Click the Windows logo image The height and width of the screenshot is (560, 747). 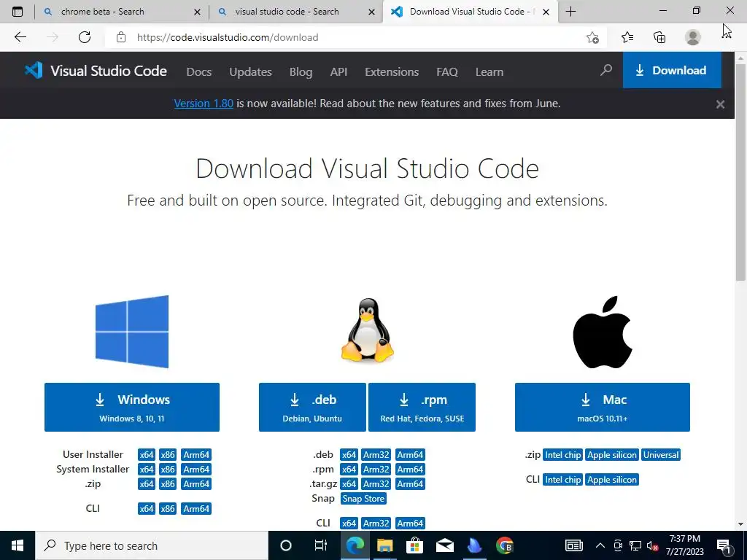132,332
